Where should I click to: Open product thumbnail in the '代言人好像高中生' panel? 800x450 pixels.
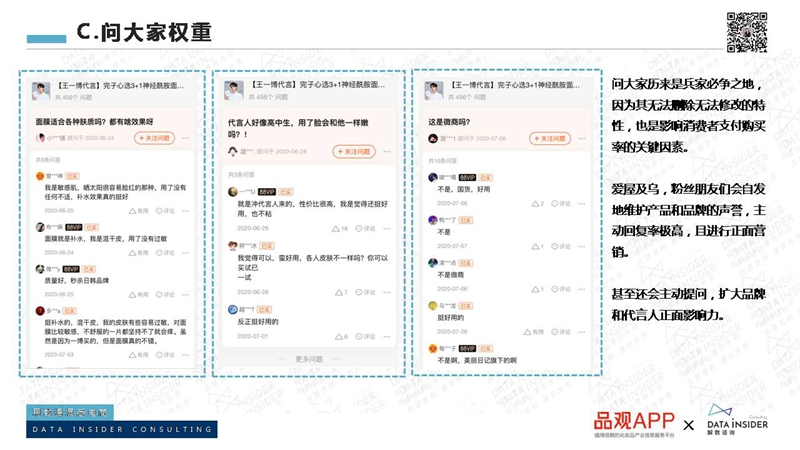pos(234,90)
